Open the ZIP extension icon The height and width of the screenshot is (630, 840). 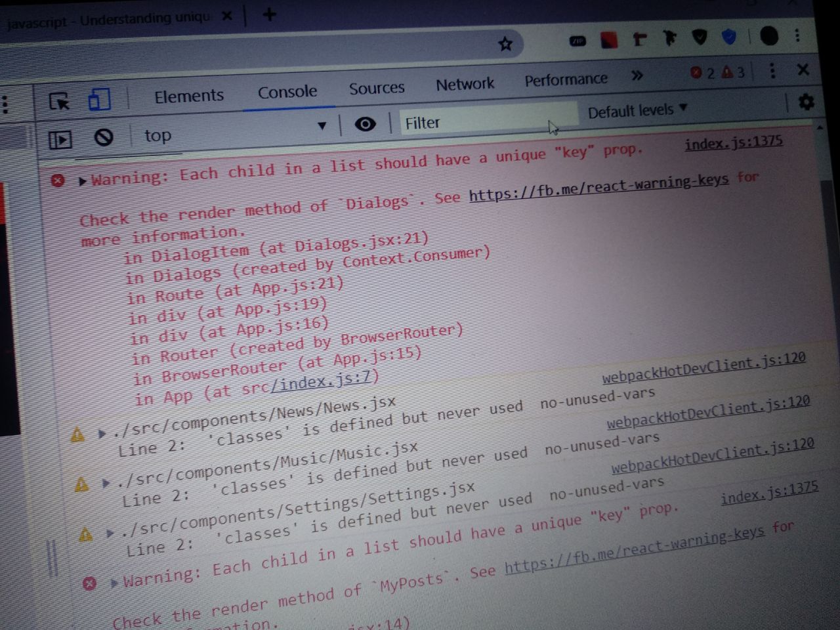click(577, 41)
